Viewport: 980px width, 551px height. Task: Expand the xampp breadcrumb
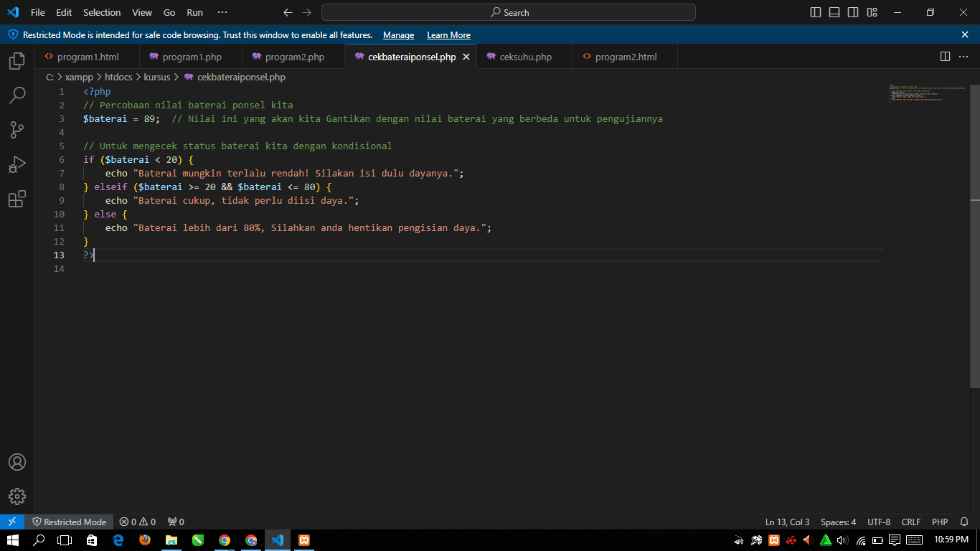(79, 77)
